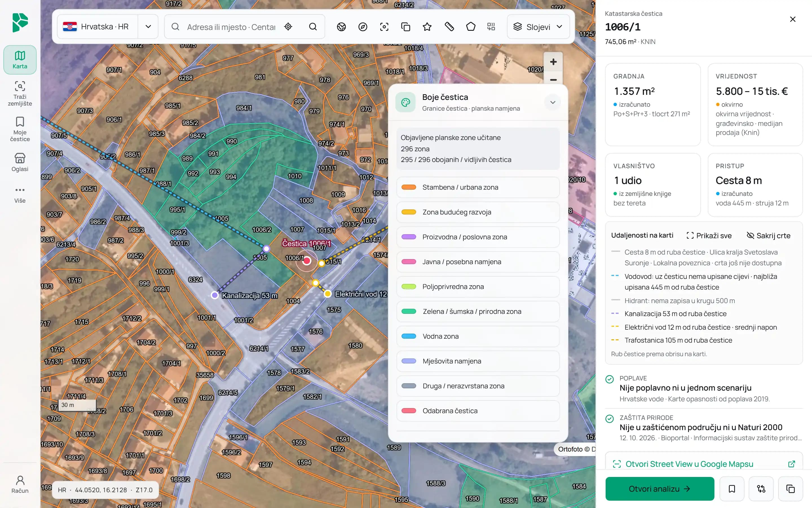Toggle the Javna / posebna namjena legend item

(478, 262)
